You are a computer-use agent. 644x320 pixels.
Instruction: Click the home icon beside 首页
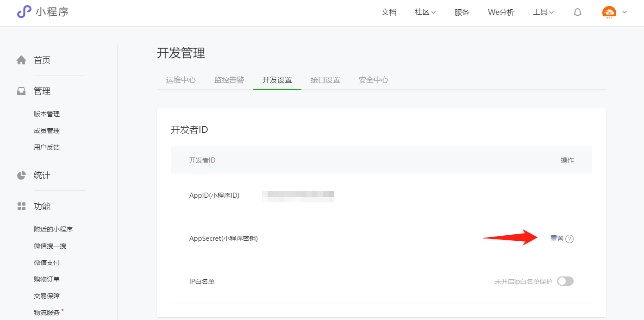pyautogui.click(x=21, y=60)
